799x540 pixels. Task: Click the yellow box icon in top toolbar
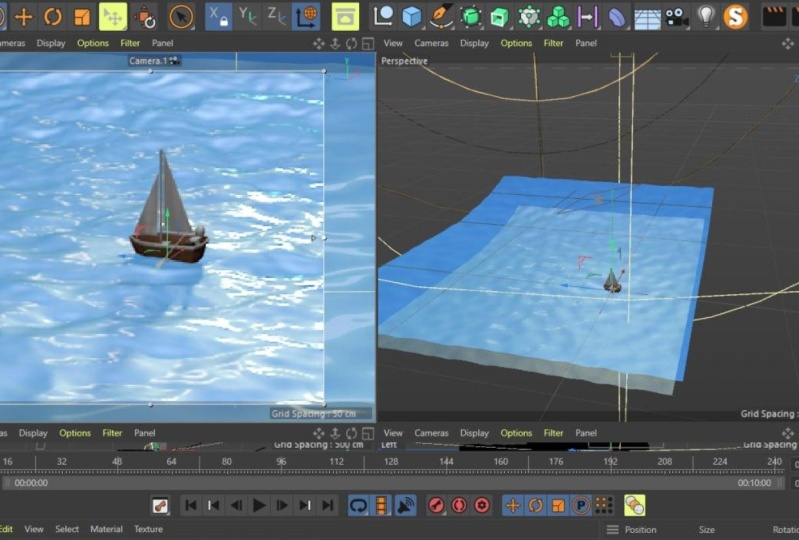pyautogui.click(x=345, y=16)
